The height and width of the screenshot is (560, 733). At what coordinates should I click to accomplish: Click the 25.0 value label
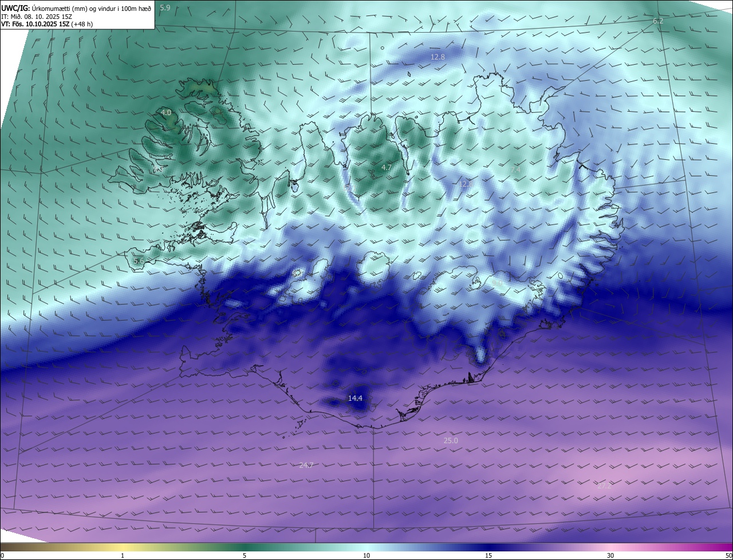coord(451,440)
